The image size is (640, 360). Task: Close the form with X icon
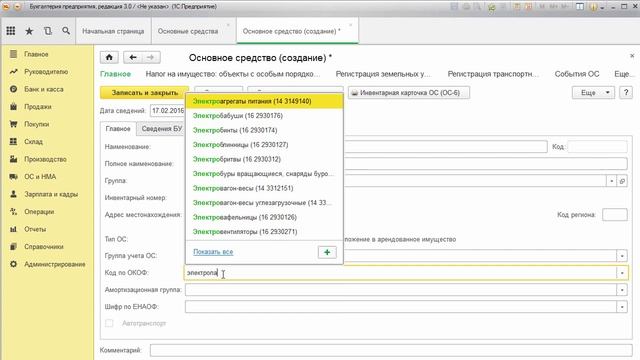632,56
